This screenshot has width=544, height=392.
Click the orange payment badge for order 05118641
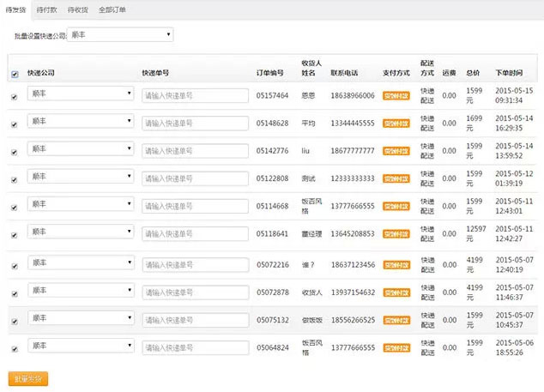(396, 234)
